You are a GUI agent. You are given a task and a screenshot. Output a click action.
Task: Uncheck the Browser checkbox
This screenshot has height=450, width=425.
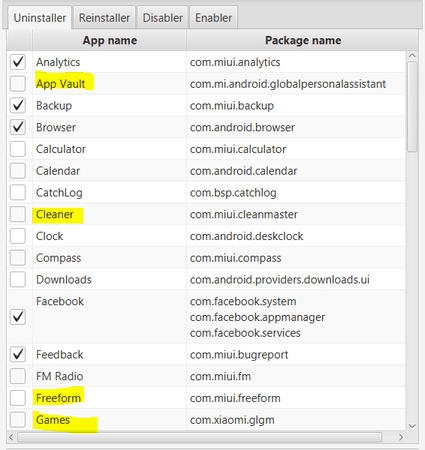pos(18,127)
